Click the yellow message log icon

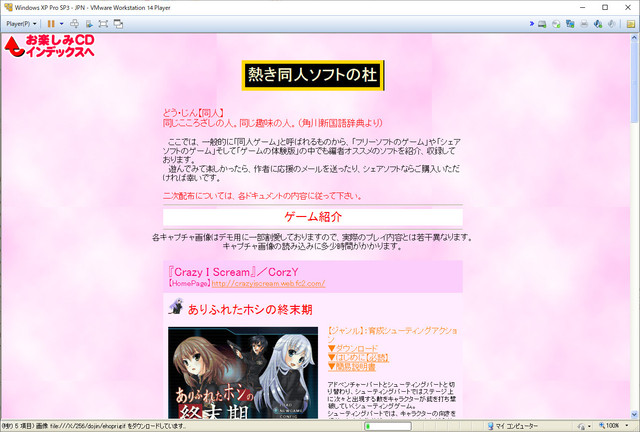point(631,24)
